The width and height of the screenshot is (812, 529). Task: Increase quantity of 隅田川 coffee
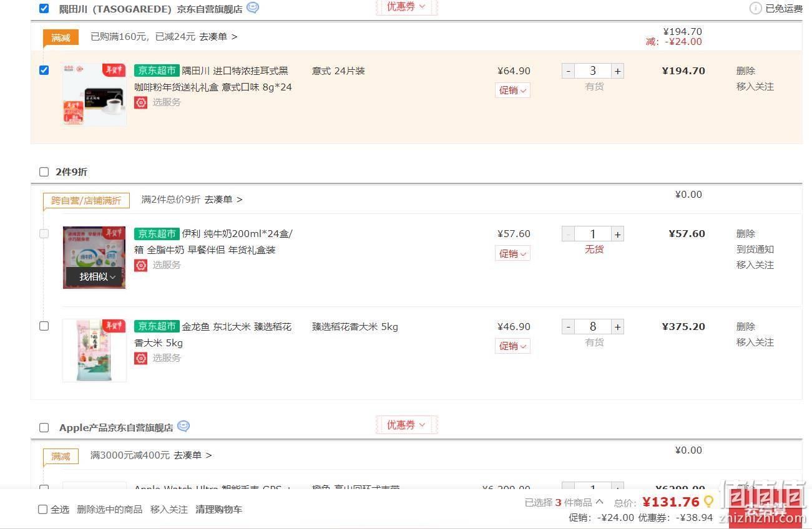point(617,71)
